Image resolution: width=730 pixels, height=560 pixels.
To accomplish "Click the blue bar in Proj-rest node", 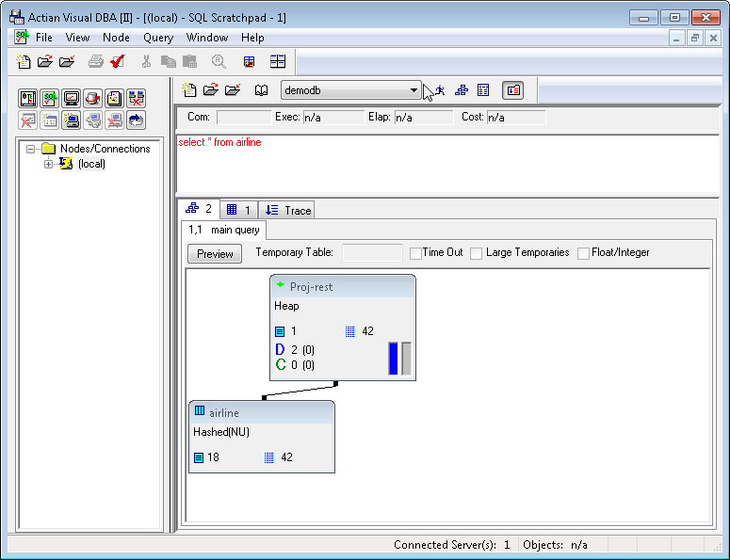I will (394, 359).
